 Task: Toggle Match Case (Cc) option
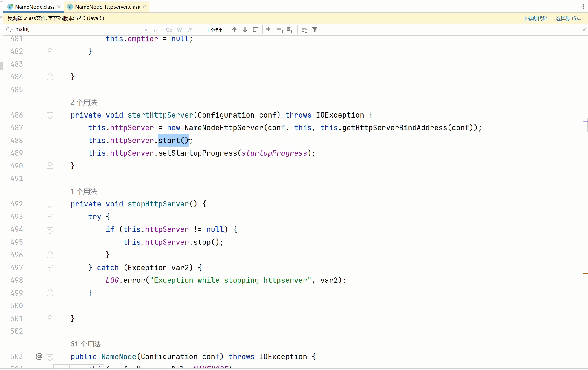(x=169, y=30)
